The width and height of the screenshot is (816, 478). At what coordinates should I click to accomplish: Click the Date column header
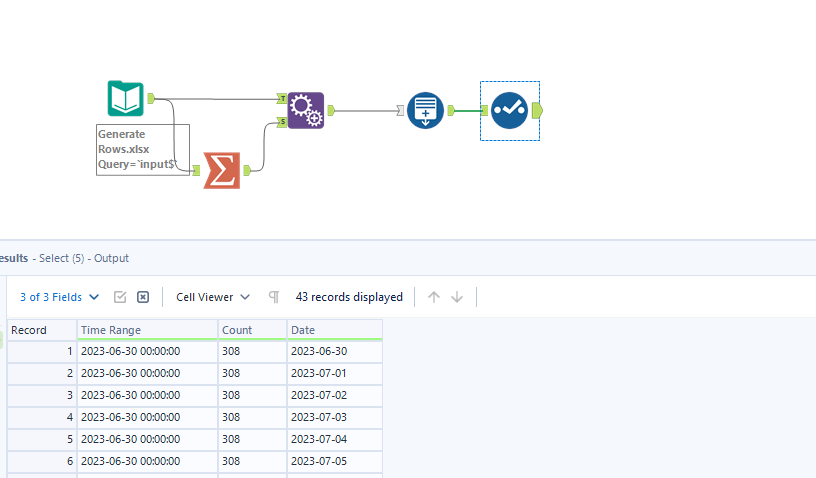tap(335, 330)
